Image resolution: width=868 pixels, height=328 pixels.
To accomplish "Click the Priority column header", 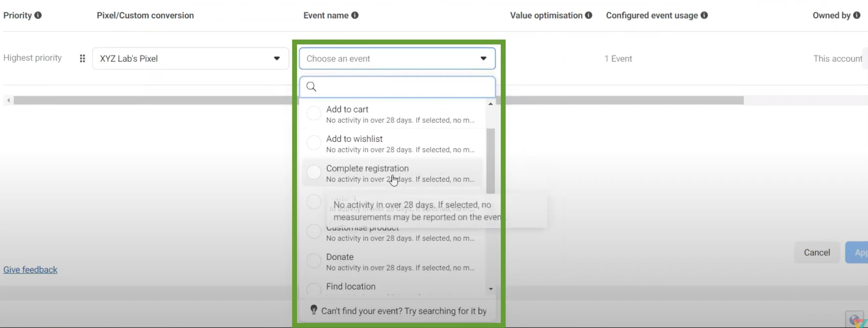I will point(17,15).
